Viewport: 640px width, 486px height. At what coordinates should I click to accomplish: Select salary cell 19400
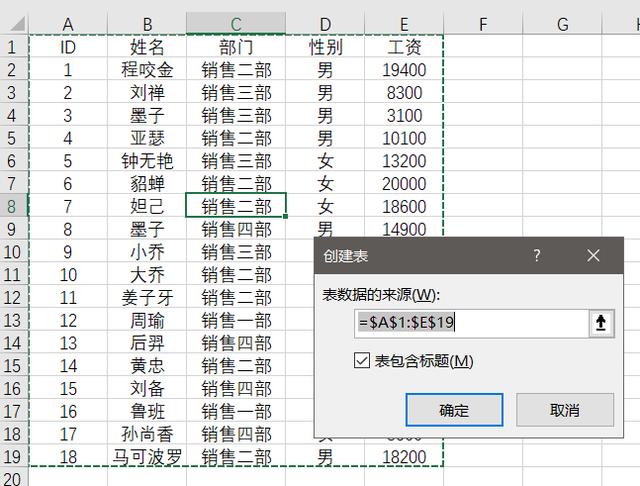[404, 70]
